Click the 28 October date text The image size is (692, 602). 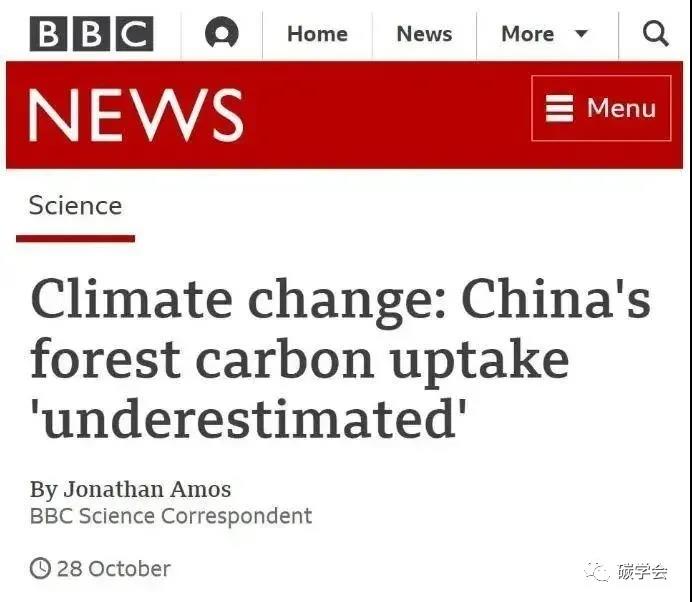[113, 569]
